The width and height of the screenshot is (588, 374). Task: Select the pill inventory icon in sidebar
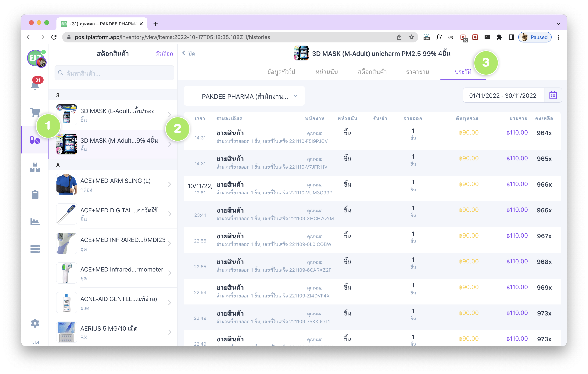[x=35, y=140]
